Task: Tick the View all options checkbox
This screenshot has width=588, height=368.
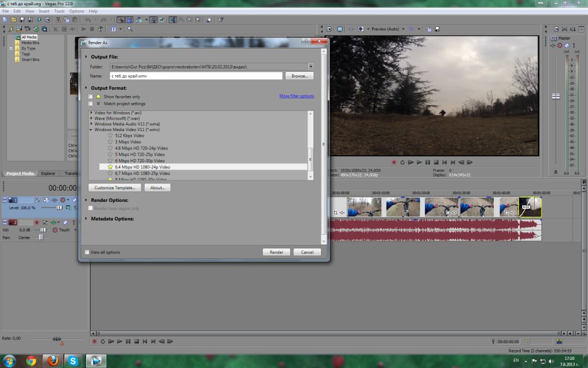Action: coord(87,252)
